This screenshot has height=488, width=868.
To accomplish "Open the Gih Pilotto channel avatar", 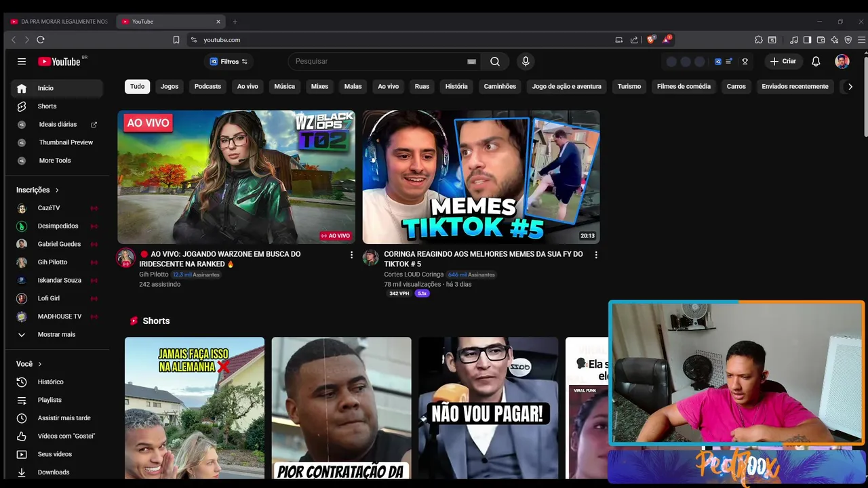I will (125, 258).
